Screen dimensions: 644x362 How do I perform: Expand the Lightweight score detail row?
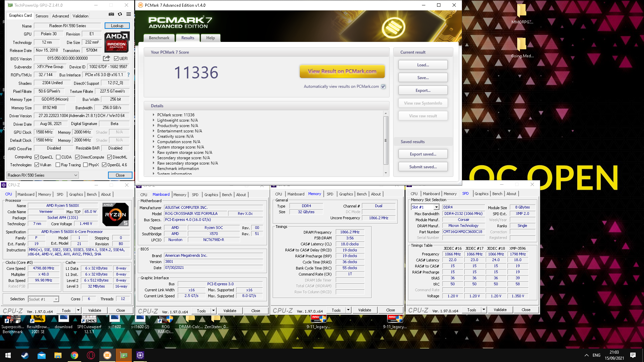[154, 120]
